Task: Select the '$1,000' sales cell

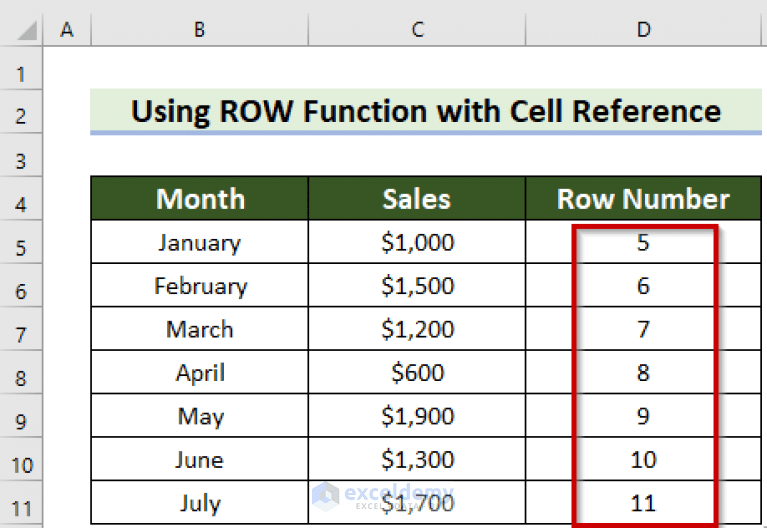Action: (x=417, y=242)
